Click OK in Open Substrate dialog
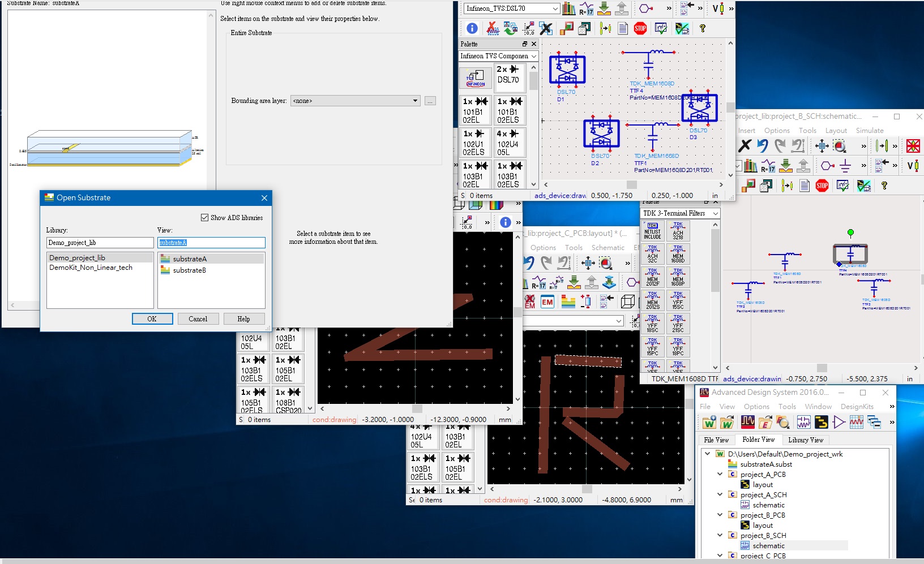The image size is (924, 564). coord(152,319)
